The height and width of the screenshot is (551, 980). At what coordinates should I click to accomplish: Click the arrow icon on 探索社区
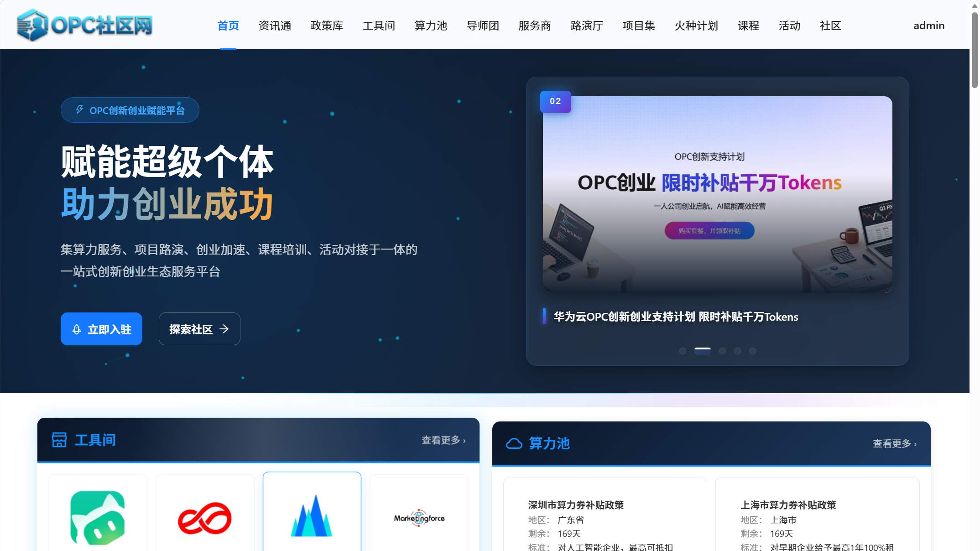click(x=224, y=329)
